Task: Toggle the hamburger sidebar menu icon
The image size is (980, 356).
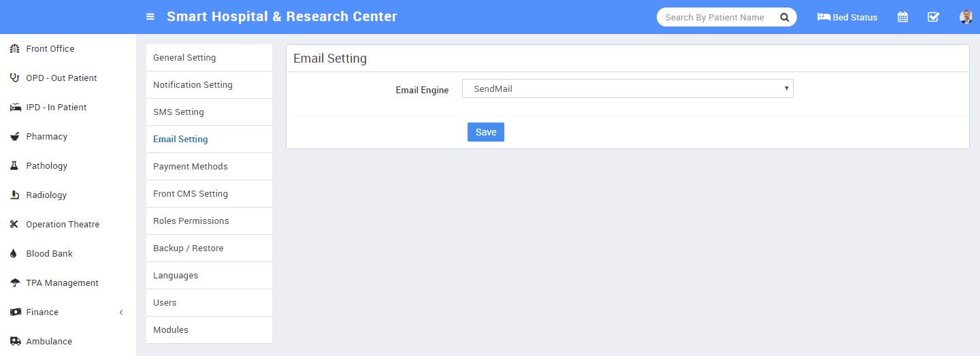Action: click(150, 17)
